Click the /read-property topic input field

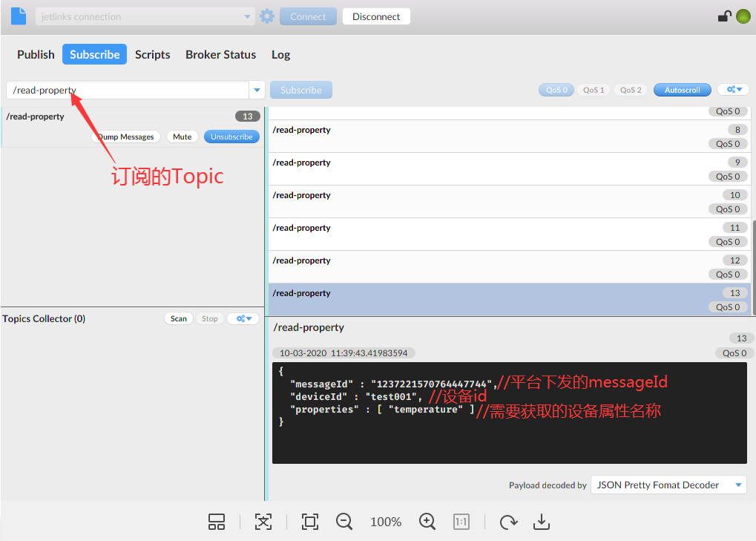coord(126,90)
